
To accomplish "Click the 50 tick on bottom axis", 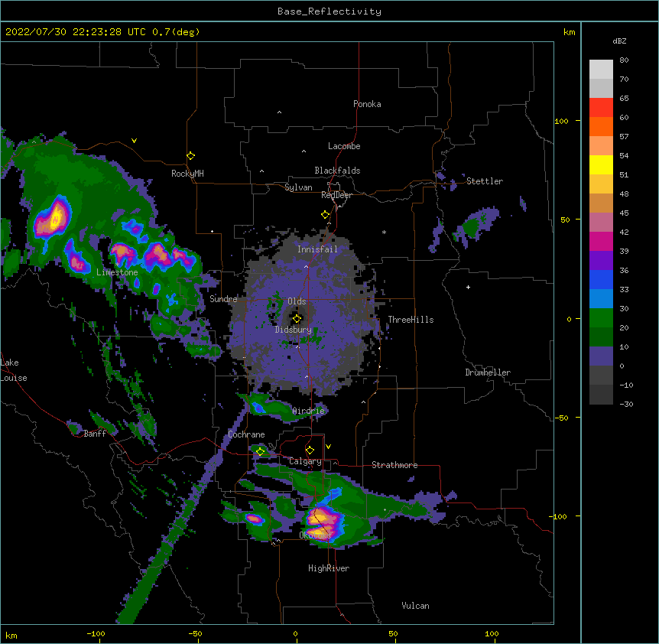I will click(393, 633).
